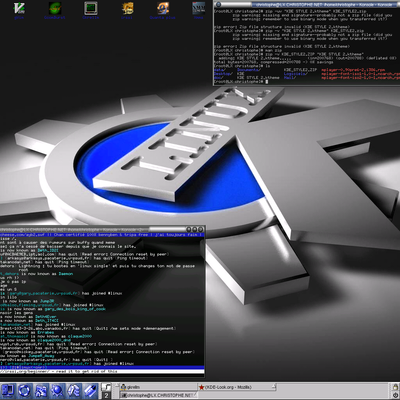Viewport: 400px width, 400px height.
Task: Click the lock screen panel icon
Action: pos(395,387)
